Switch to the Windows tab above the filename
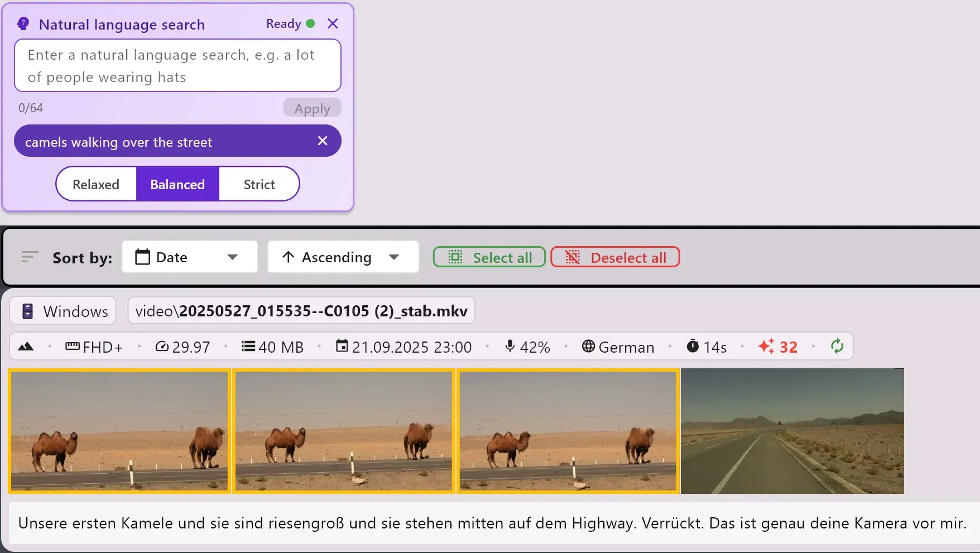This screenshot has width=980, height=553. pyautogui.click(x=63, y=310)
